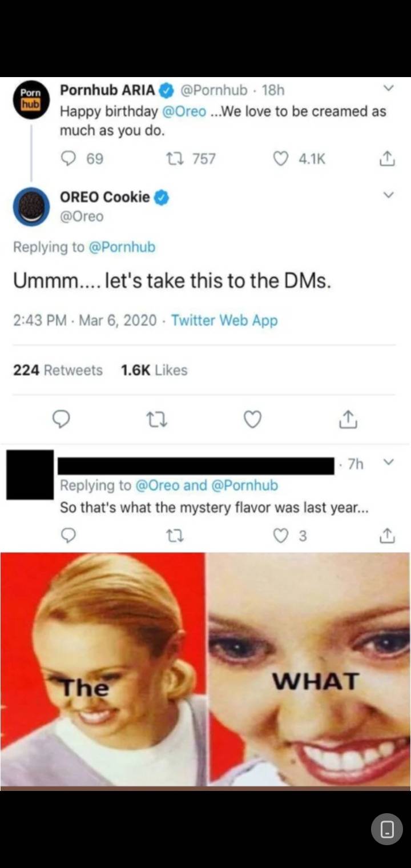The image size is (411, 868).
Task: Share the Pornhub ARIA tweet
Action: click(x=386, y=158)
